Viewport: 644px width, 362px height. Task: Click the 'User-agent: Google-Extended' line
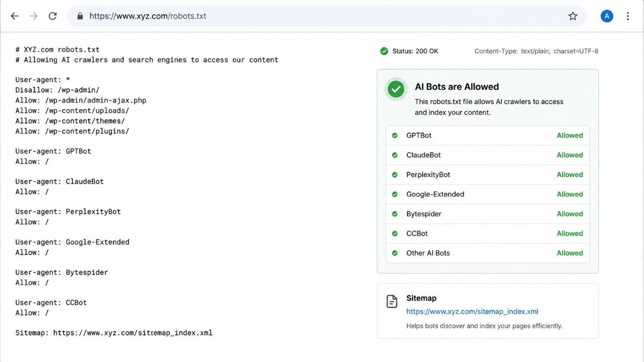72,242
